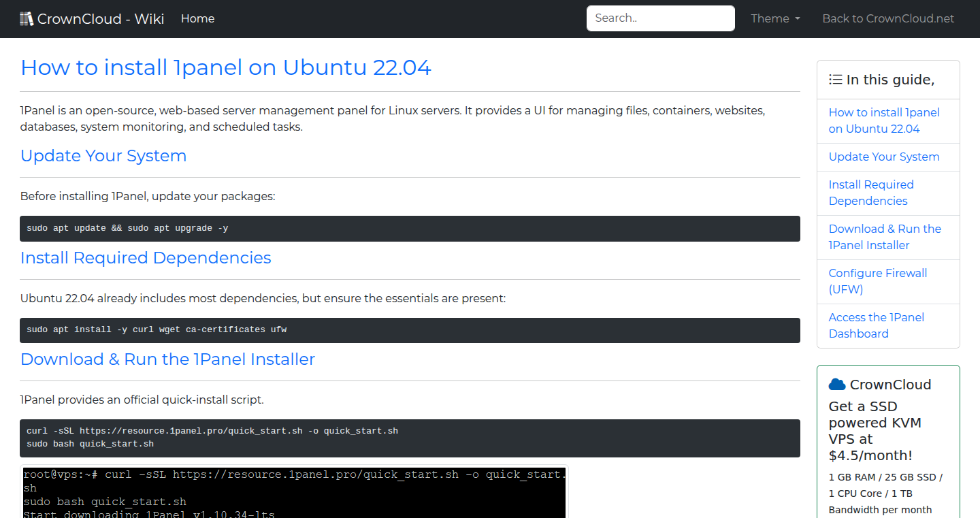Click the curl -sSL quick_start.sh command line

(212, 431)
